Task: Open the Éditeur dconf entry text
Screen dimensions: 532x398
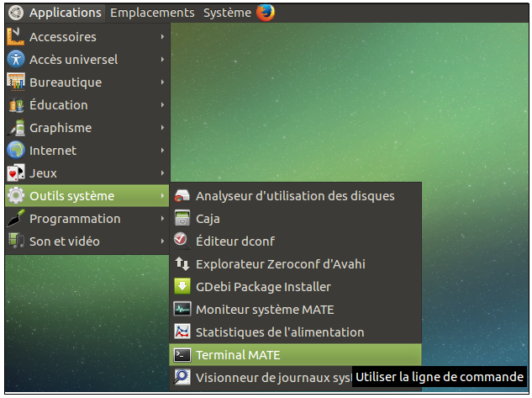Action: [235, 241]
